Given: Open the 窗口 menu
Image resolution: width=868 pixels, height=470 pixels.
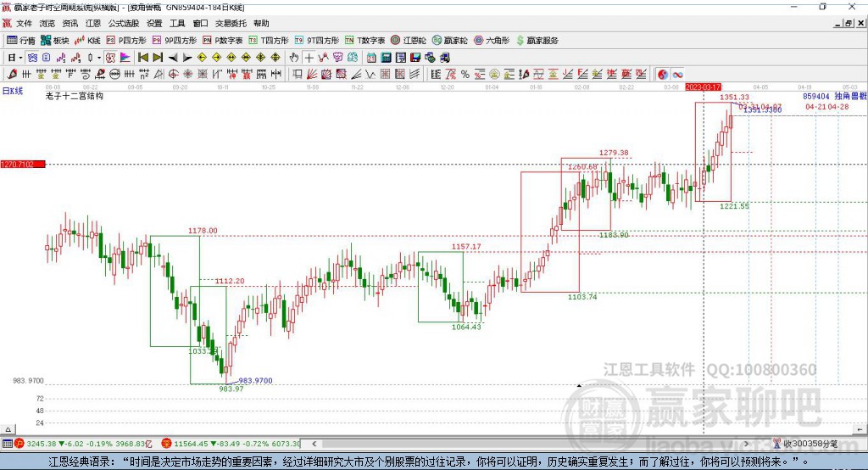Looking at the screenshot, I should 200,23.
